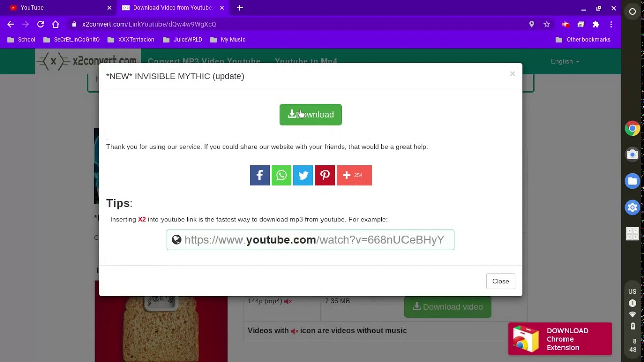The width and height of the screenshot is (644, 362).
Task: Click the red X2 text in the tip
Action: pyautogui.click(x=142, y=219)
